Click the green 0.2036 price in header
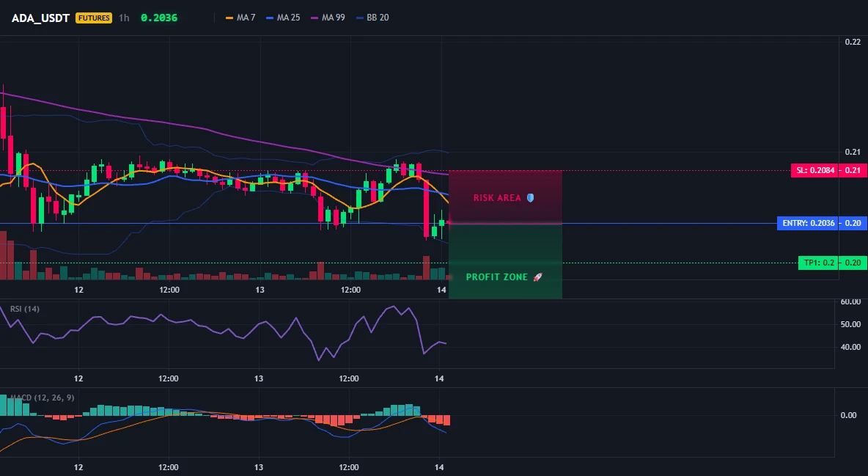Screen dimensions: 868x476 point(159,18)
